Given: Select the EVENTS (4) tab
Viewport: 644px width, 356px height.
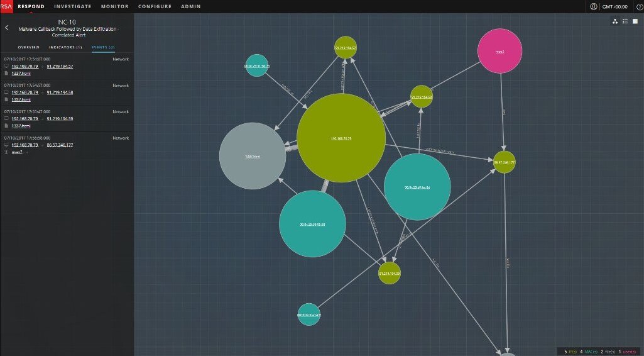Looking at the screenshot, I should point(103,47).
